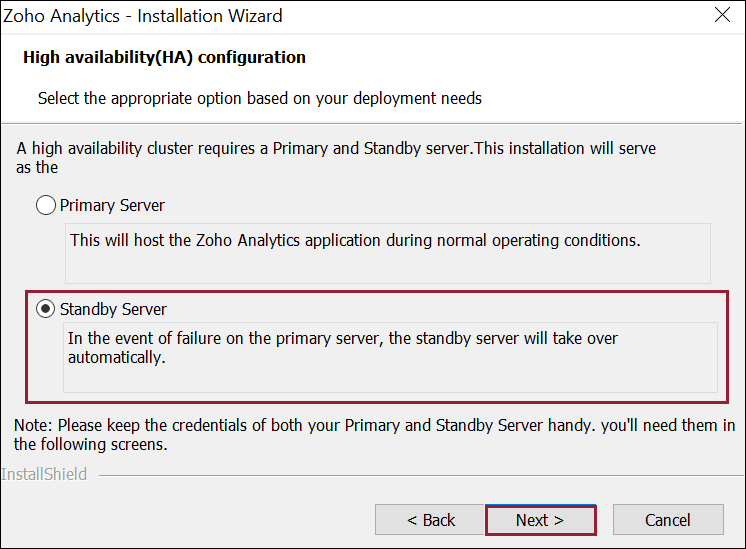The height and width of the screenshot is (549, 746).
Task: Click the 'Zoho Analytics - Installation Wizard' title bar
Action: (143, 16)
